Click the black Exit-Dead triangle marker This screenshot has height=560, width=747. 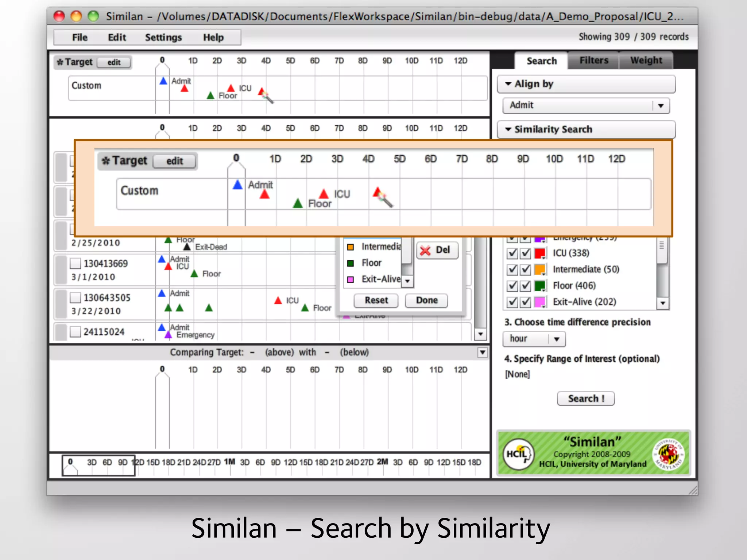(x=187, y=247)
